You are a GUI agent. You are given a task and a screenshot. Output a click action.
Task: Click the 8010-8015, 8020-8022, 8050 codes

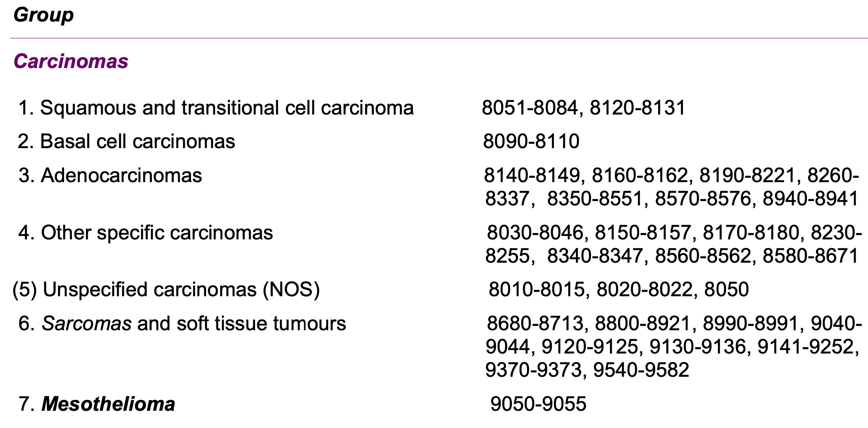pyautogui.click(x=619, y=289)
